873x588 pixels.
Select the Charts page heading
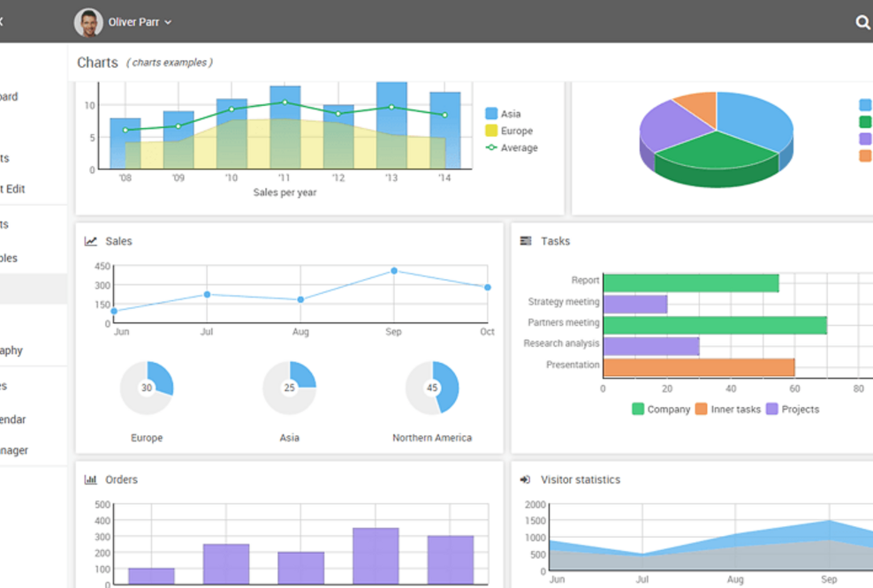point(97,62)
